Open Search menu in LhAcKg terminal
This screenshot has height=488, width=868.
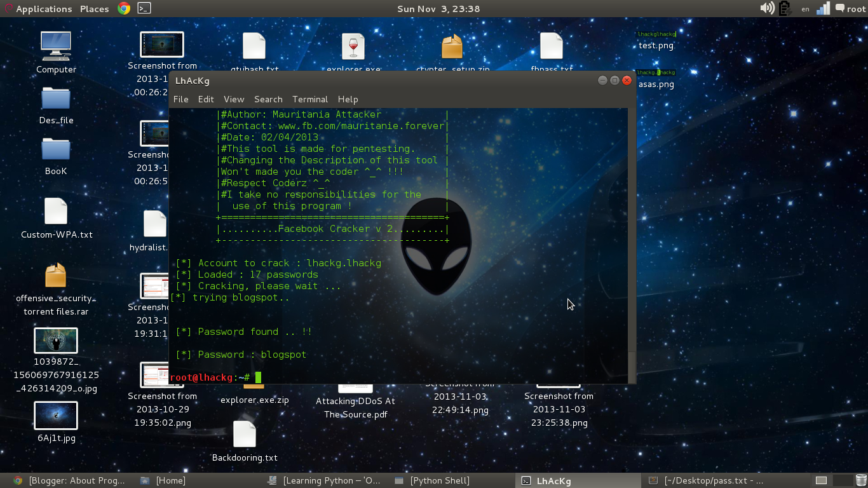(268, 99)
